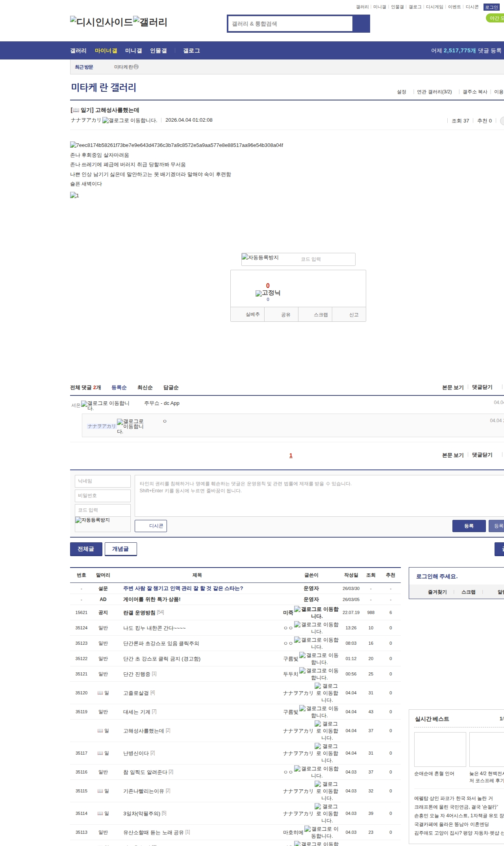Focus the 닉네임 input field
The image size is (504, 846).
point(102,481)
